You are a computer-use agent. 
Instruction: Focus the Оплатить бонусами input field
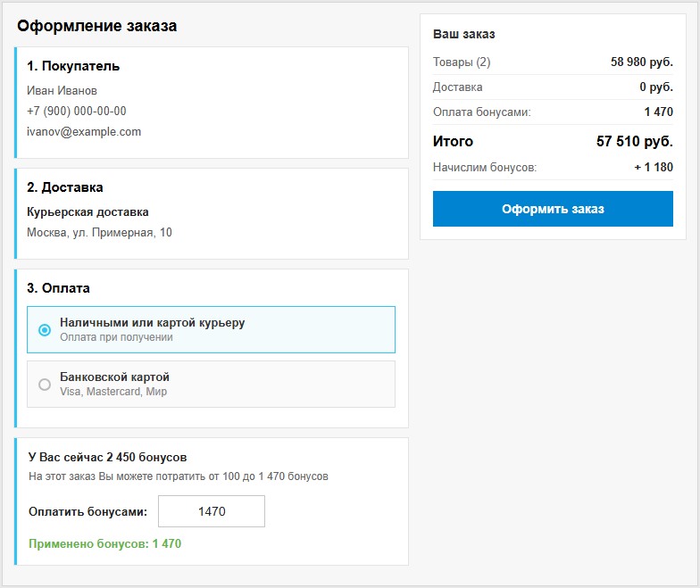pyautogui.click(x=211, y=511)
